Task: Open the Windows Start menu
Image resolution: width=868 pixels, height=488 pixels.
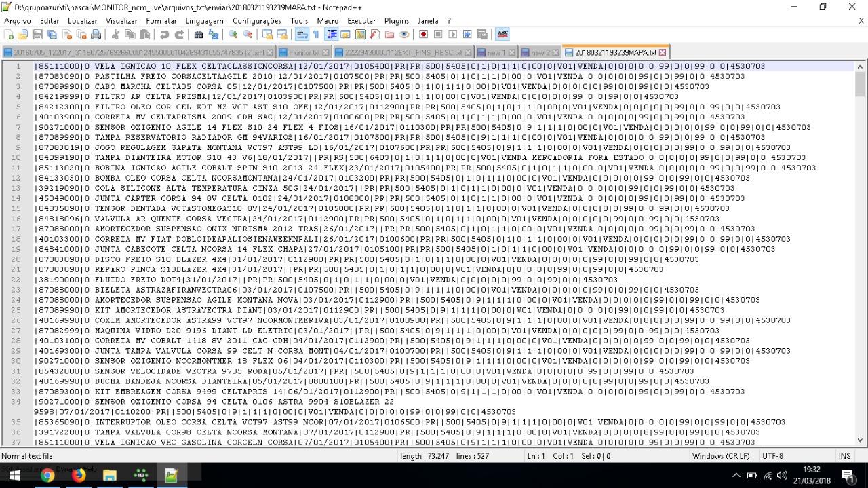Action: pos(15,476)
